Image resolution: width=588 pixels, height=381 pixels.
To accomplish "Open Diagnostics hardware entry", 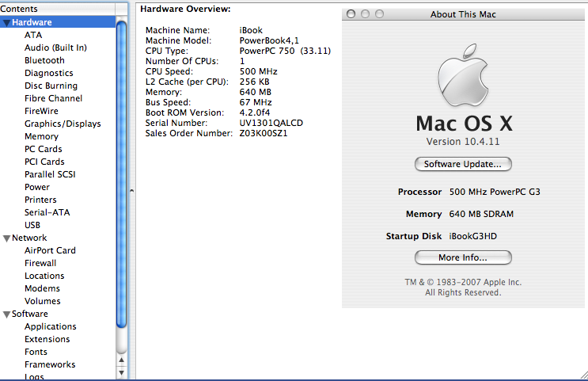I will click(49, 73).
